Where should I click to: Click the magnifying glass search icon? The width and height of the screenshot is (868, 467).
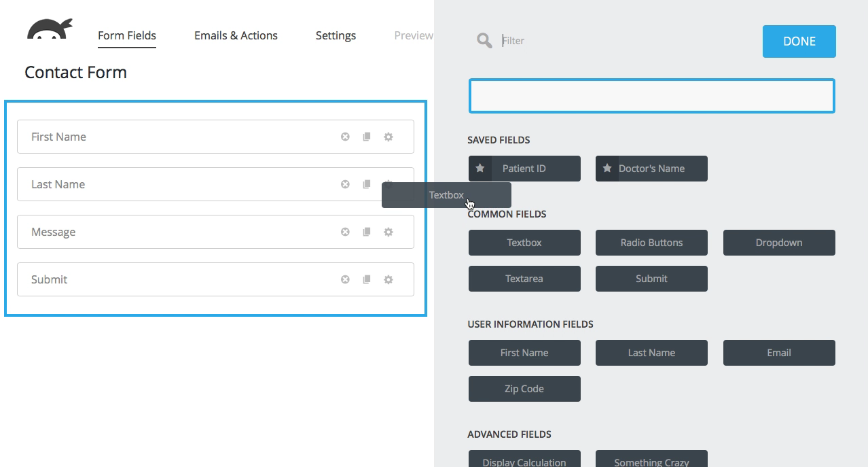tap(484, 41)
